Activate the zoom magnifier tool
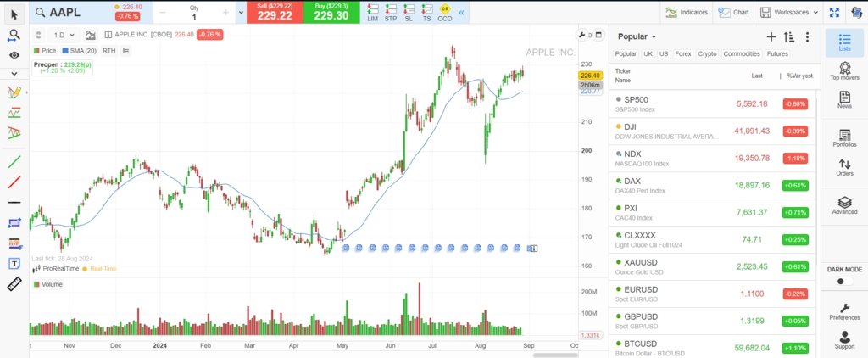The height and width of the screenshot is (358, 868). (x=14, y=36)
